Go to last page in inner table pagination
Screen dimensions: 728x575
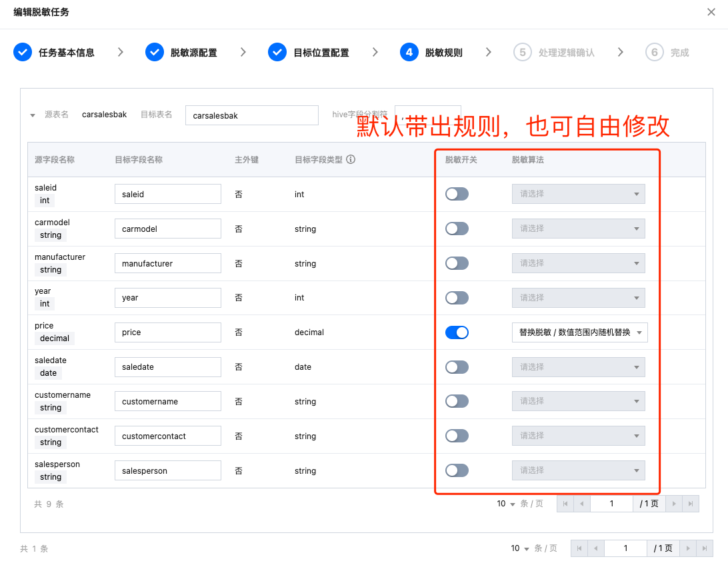click(x=691, y=504)
